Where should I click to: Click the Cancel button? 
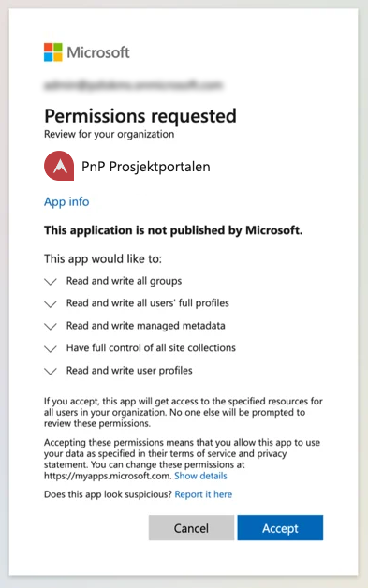(x=191, y=528)
